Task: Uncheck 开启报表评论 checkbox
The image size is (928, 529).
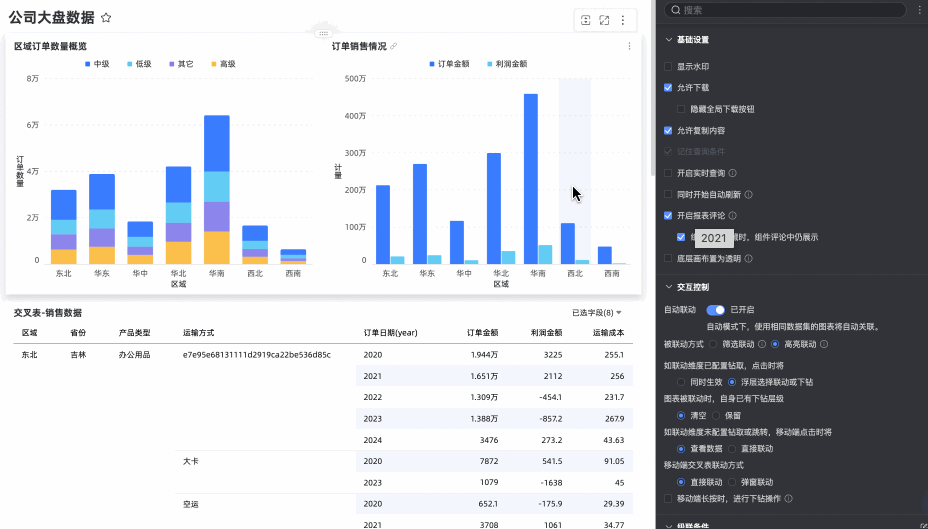Action: [668, 216]
